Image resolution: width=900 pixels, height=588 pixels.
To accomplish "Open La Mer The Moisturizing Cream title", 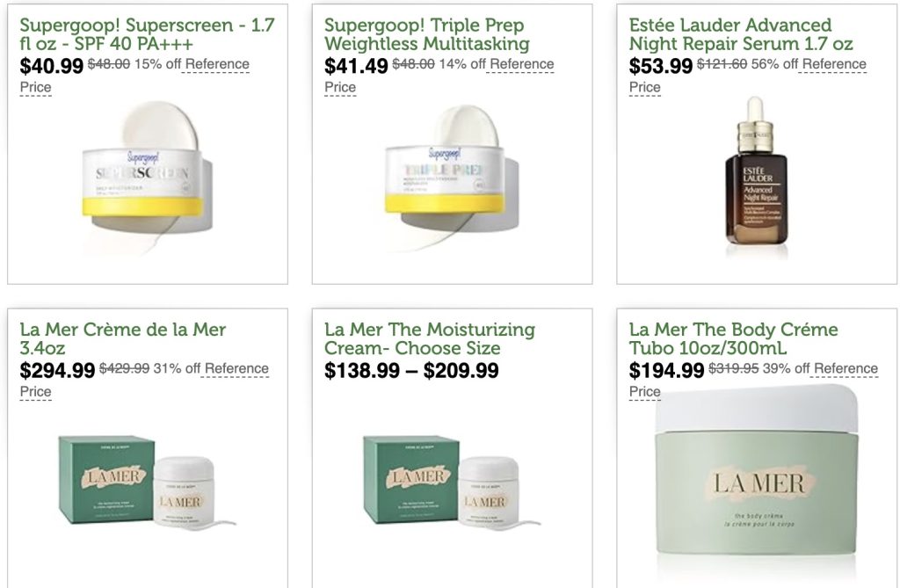I will coord(429,338).
